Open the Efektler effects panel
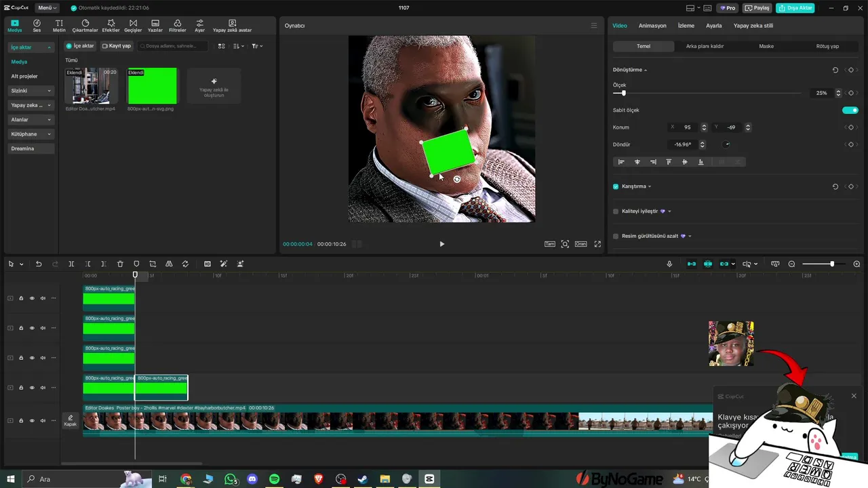Screen dimensions: 868x488 [111, 26]
